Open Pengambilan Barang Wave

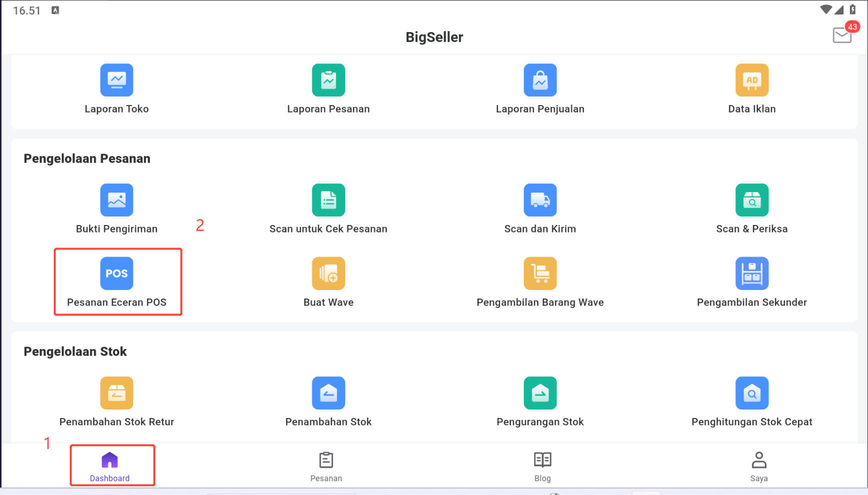(x=540, y=273)
